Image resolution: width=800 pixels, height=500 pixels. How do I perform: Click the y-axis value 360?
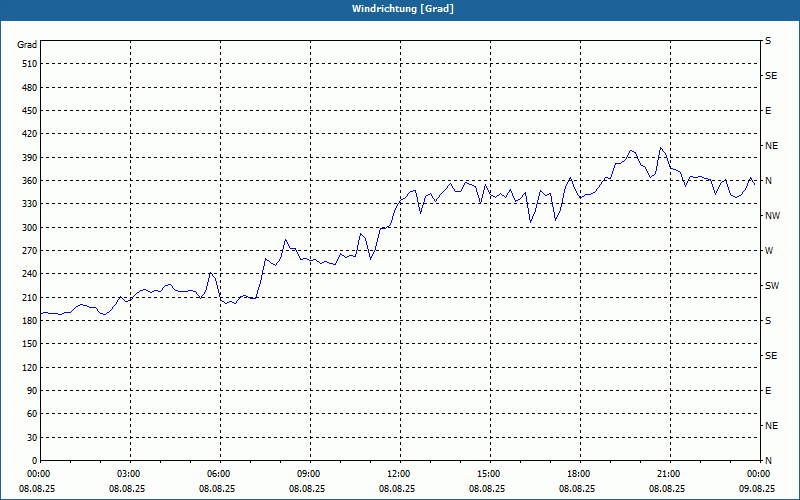30,181
